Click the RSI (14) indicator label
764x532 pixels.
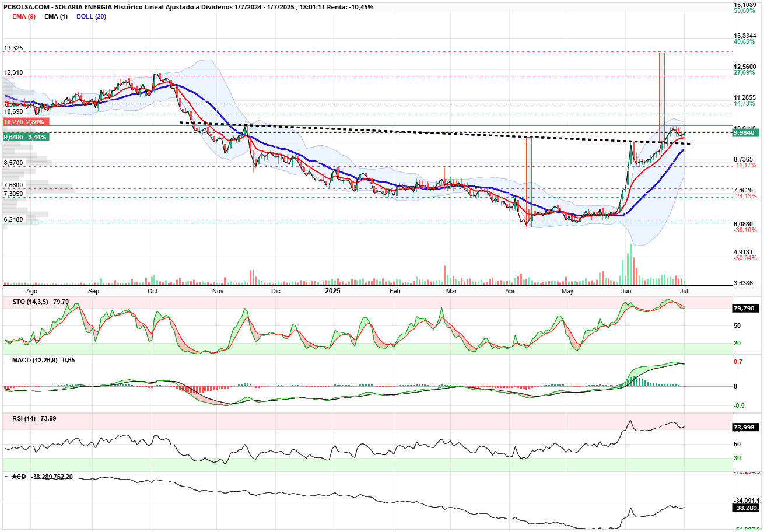[x=24, y=418]
